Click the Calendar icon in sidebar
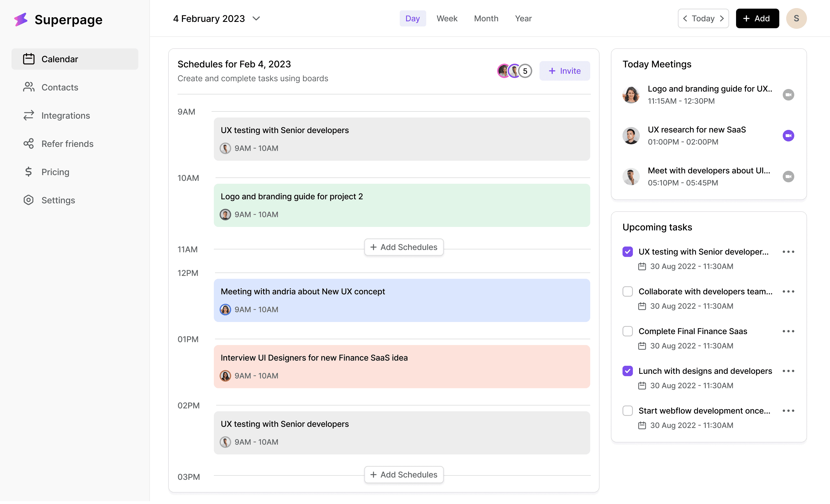The width and height of the screenshot is (830, 504). coord(28,58)
